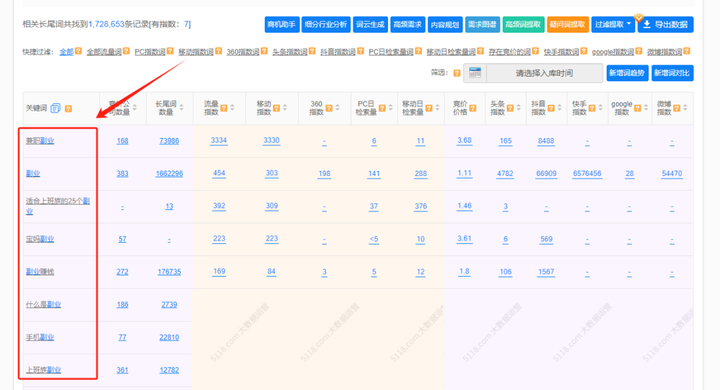720x390 pixels.
Task: Click the help icon in 360指数 column header
Action: click(x=329, y=108)
